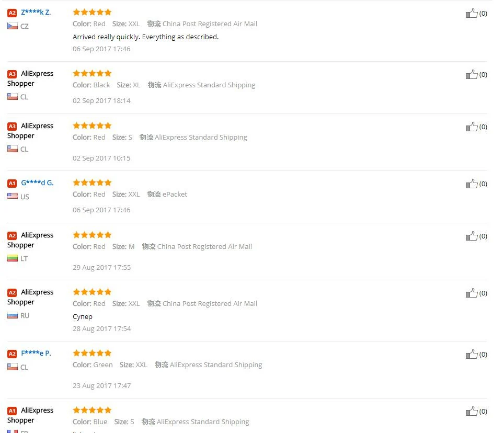Like the review that says Супер
This screenshot has height=433, width=504.
tap(472, 293)
